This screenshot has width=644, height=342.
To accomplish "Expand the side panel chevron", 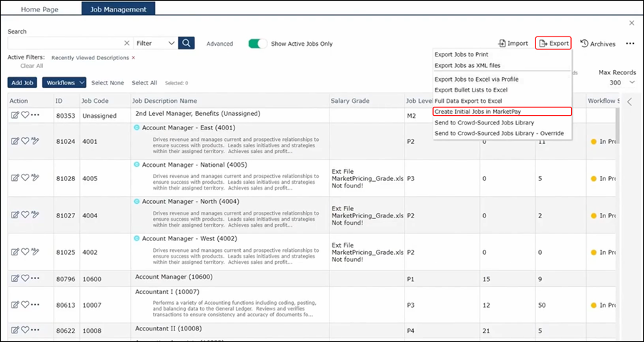I will click(629, 102).
